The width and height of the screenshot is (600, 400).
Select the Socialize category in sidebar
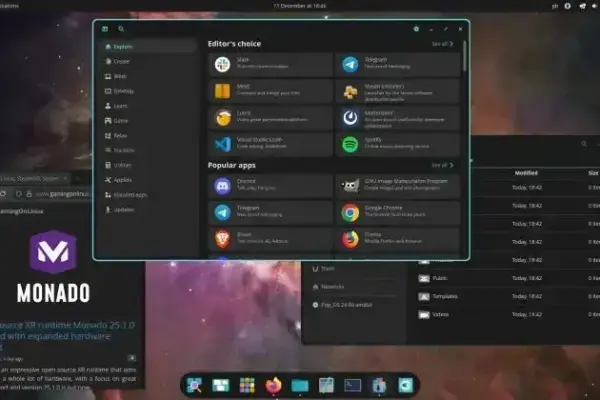pyautogui.click(x=149, y=150)
